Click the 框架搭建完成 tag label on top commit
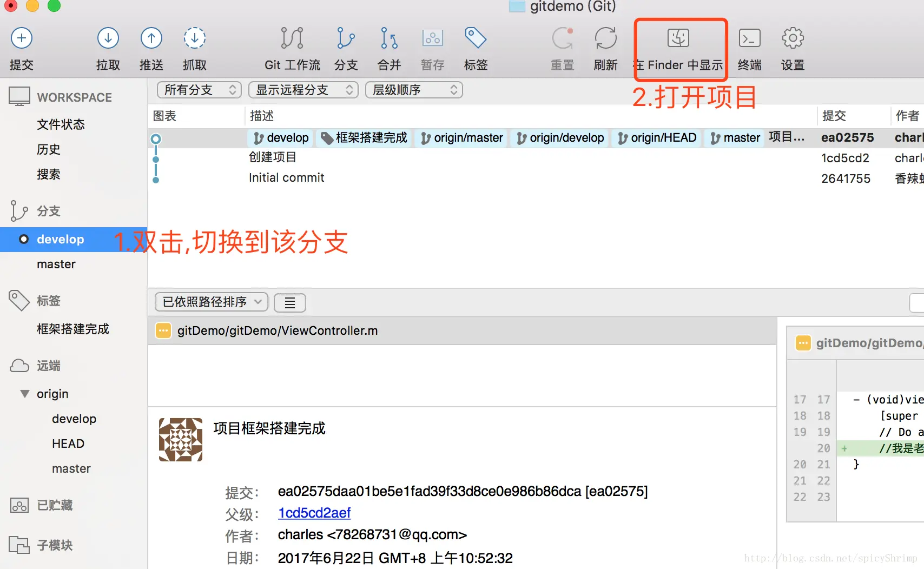This screenshot has height=569, width=924. pos(364,138)
